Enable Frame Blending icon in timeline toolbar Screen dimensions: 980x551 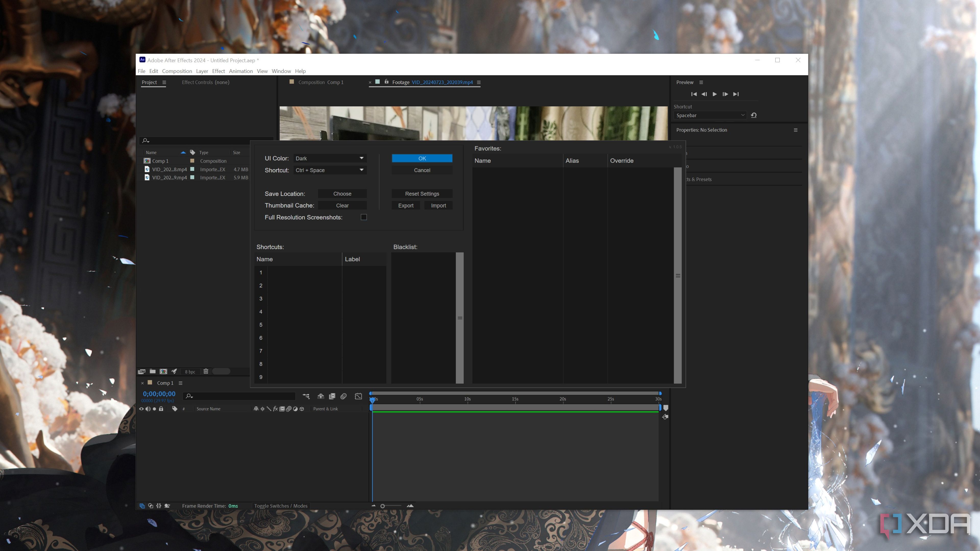click(x=332, y=396)
